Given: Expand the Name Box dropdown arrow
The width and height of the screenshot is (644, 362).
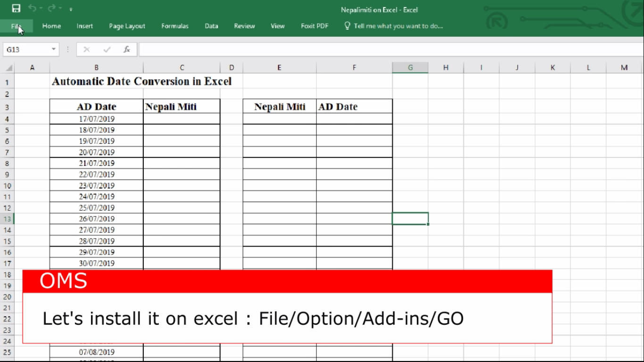Looking at the screenshot, I should (54, 49).
